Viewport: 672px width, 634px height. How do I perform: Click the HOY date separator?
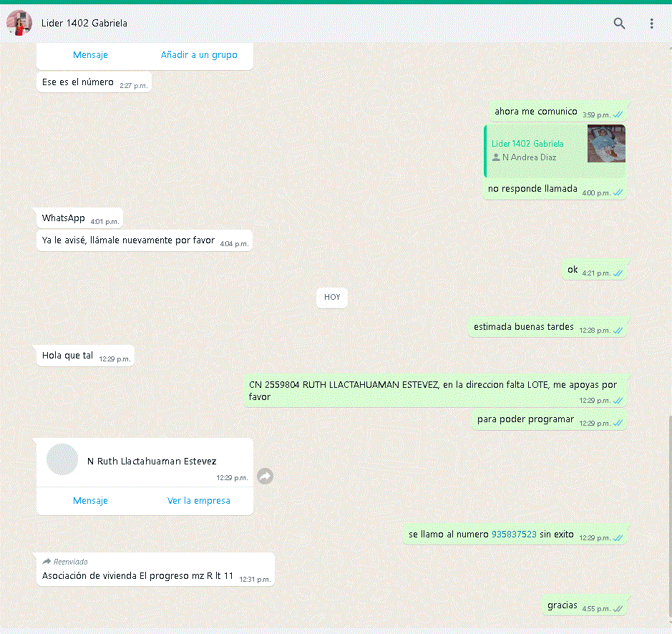pos(332,297)
